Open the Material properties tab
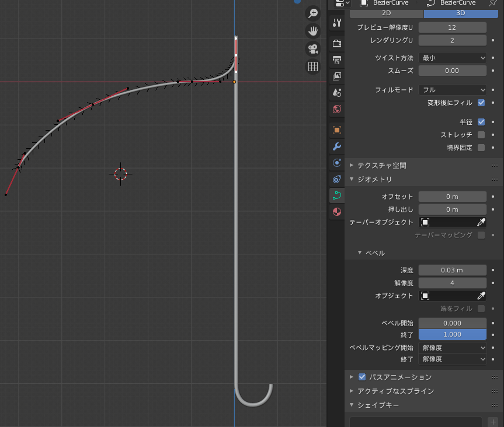Screen dimensions: 504x427 337,212
